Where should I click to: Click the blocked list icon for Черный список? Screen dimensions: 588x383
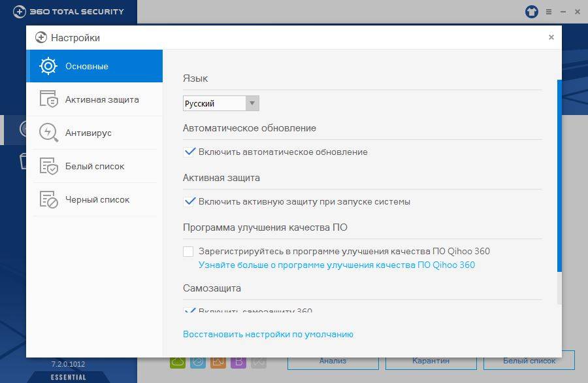pyautogui.click(x=49, y=199)
